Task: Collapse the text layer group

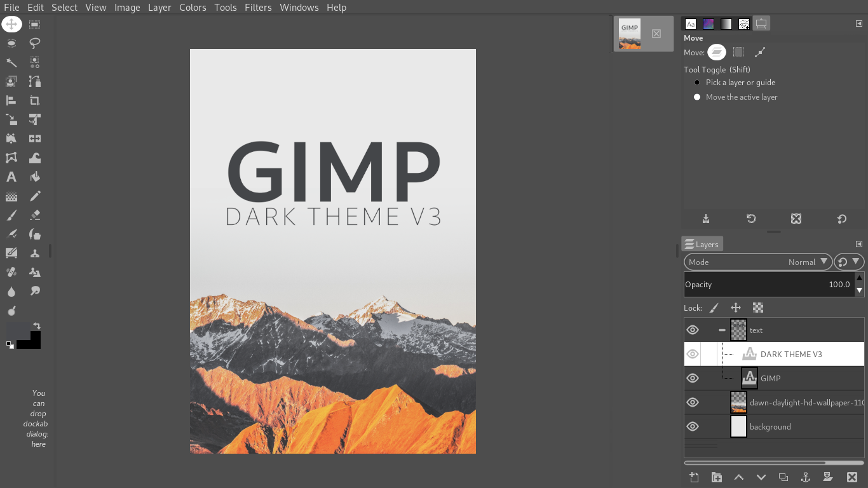Action: click(x=722, y=330)
